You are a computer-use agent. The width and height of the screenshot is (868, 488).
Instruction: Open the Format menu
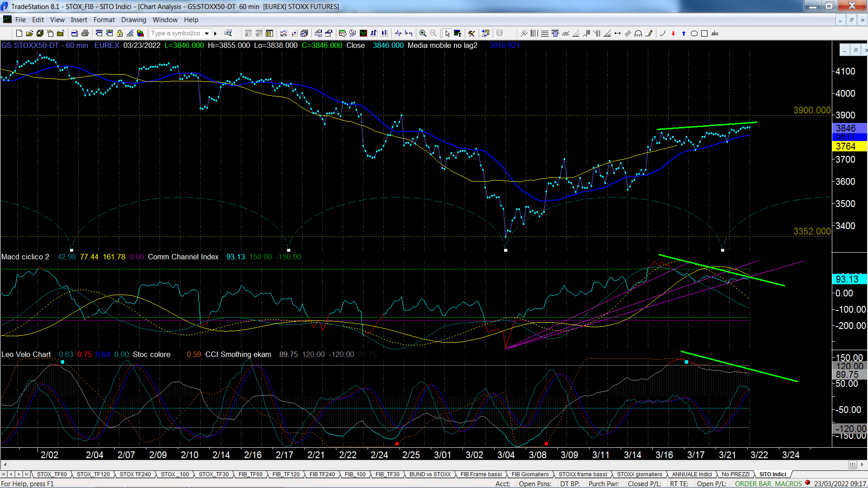coord(104,20)
